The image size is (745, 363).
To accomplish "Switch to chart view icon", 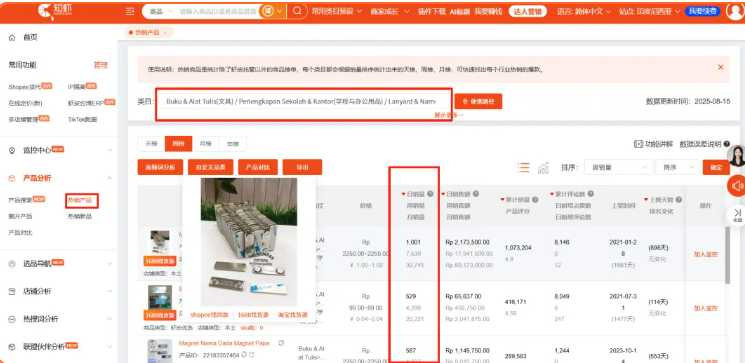I will [543, 168].
